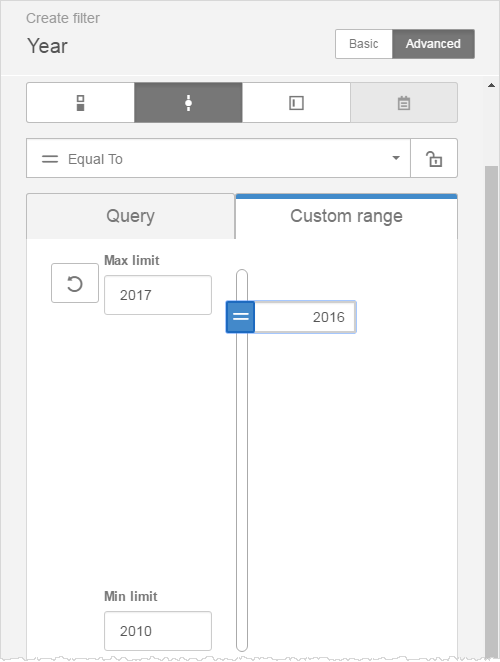500x662 pixels.
Task: Choose the range filter type icon
Action: [296, 103]
